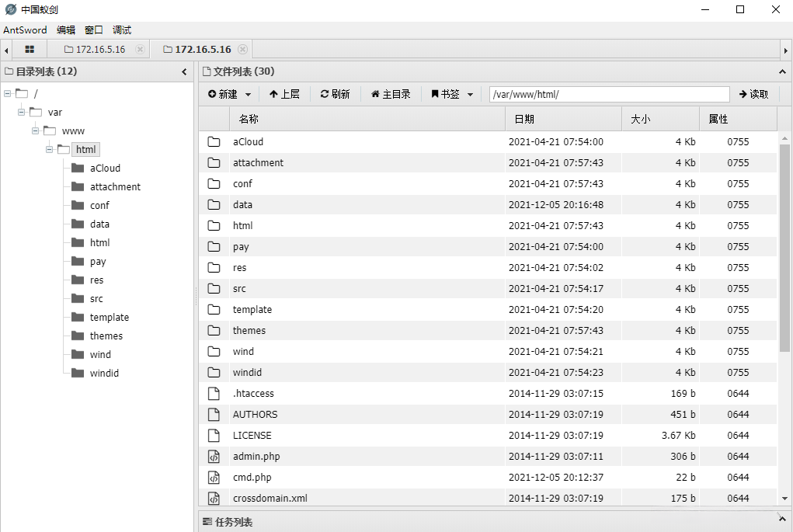Collapse the var tree node
Image resolution: width=793 pixels, height=532 pixels.
coord(21,113)
